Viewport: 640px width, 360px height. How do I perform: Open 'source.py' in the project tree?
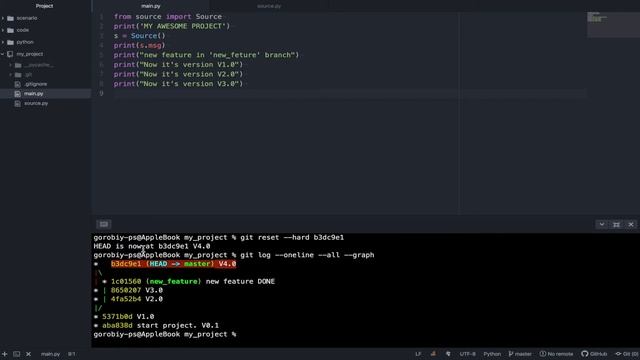(x=36, y=103)
